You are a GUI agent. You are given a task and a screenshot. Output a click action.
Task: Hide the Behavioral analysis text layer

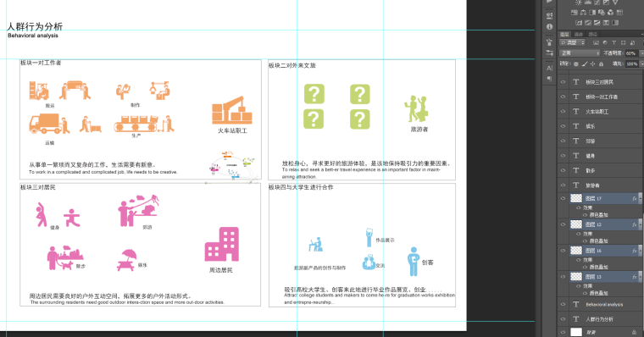point(563,304)
